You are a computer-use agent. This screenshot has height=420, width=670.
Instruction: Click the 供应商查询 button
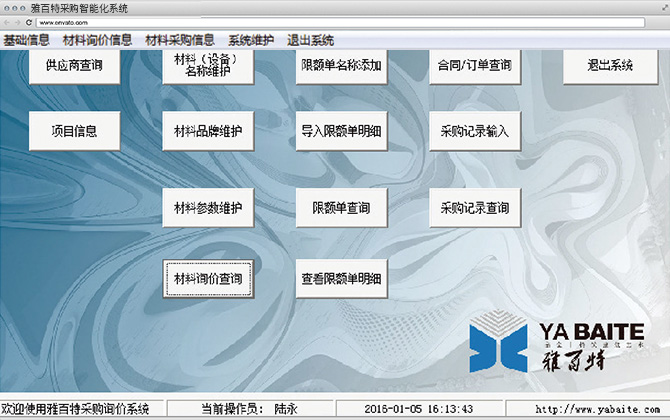74,66
